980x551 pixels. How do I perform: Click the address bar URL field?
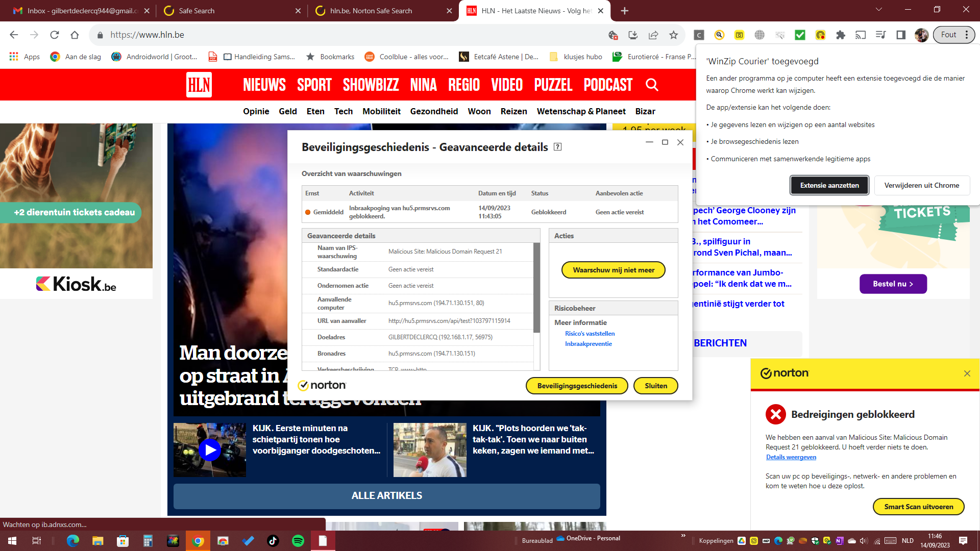pos(352,35)
